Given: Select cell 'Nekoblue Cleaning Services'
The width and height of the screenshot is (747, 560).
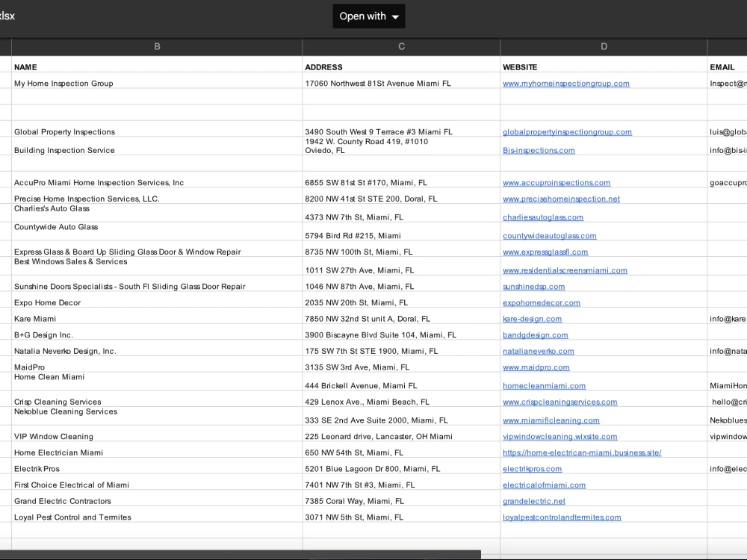Looking at the screenshot, I should click(x=157, y=417).
